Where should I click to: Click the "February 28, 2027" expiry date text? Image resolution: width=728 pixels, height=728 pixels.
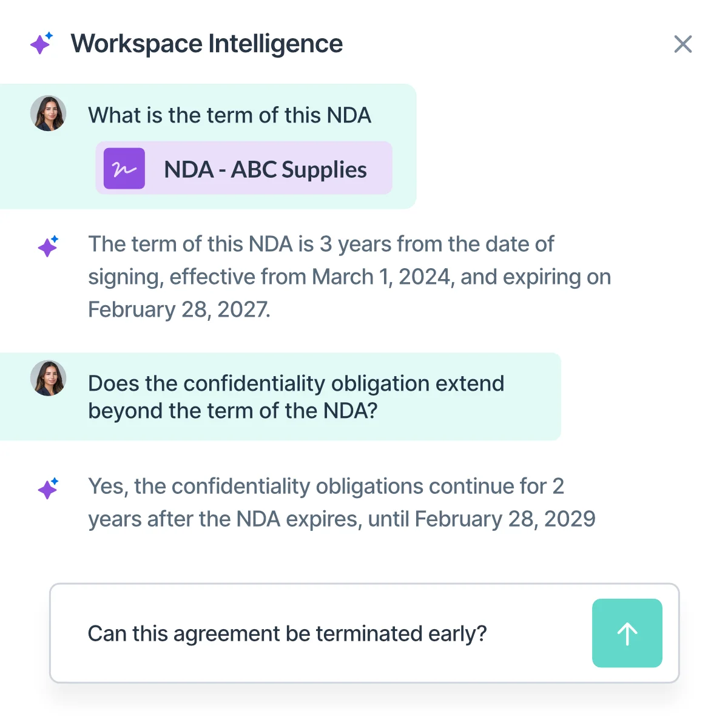[x=179, y=310]
